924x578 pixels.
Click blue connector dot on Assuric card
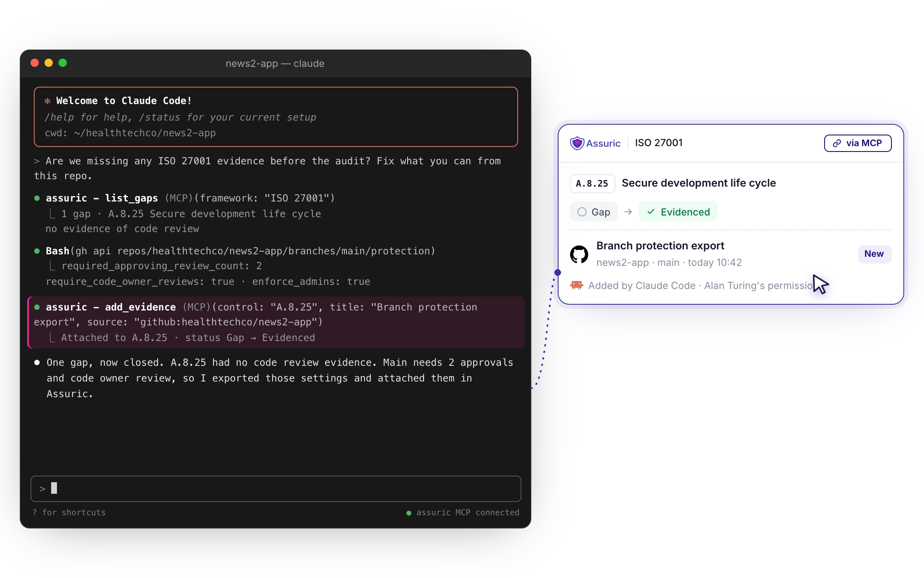click(558, 272)
